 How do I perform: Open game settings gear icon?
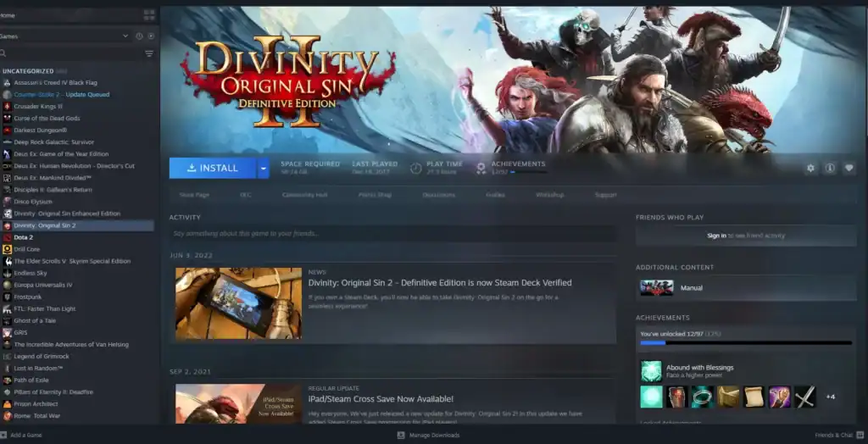point(810,168)
